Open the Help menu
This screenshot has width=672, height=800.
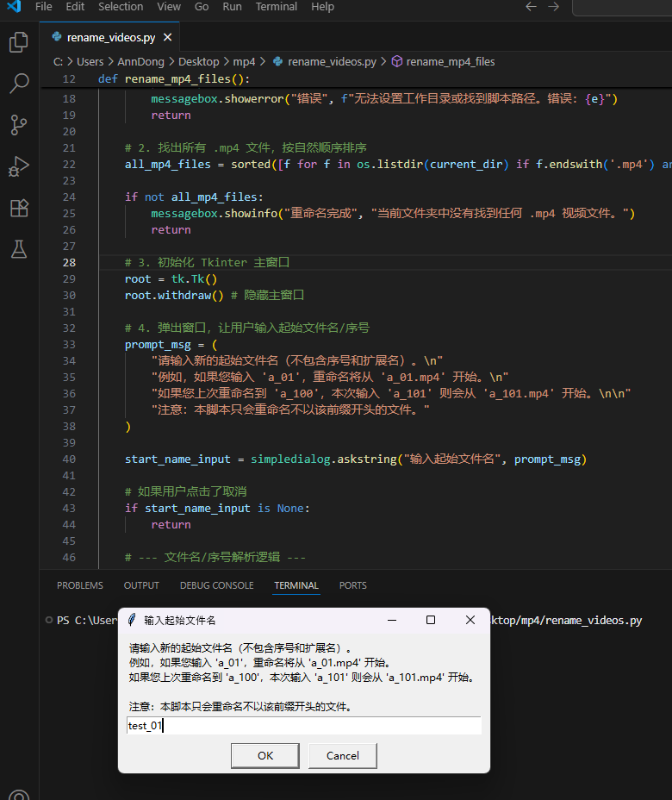coord(323,7)
